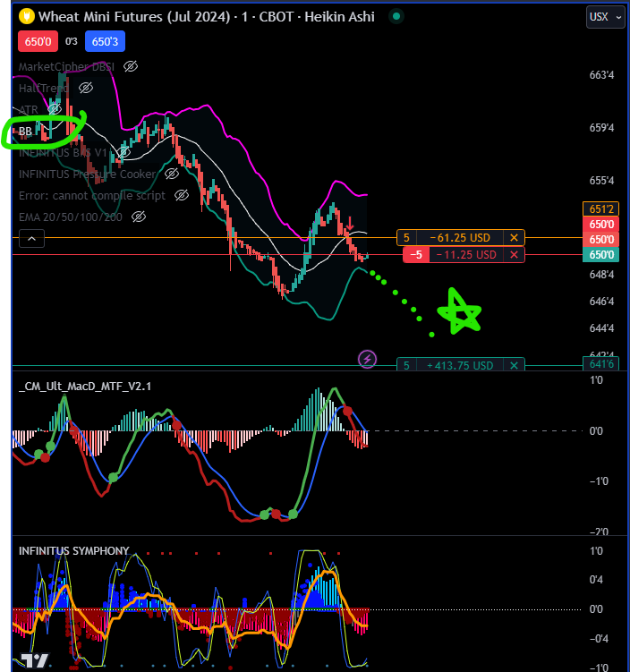Click the 663'4 price scale label

601,75
